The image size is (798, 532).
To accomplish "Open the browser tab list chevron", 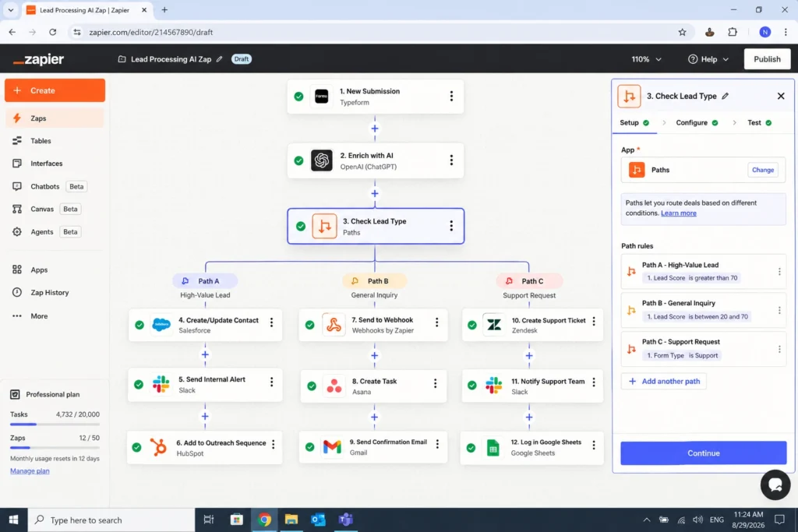I will pyautogui.click(x=11, y=9).
